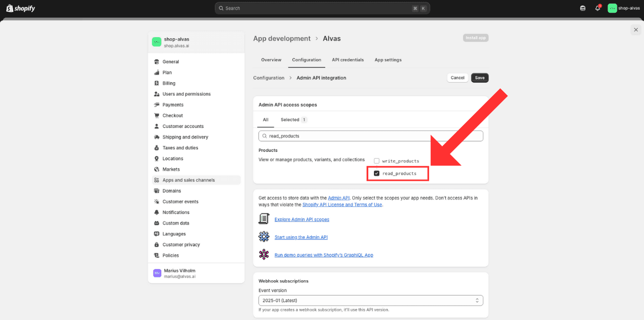Uncheck the read_products checkbox
The height and width of the screenshot is (320, 644).
(x=377, y=174)
